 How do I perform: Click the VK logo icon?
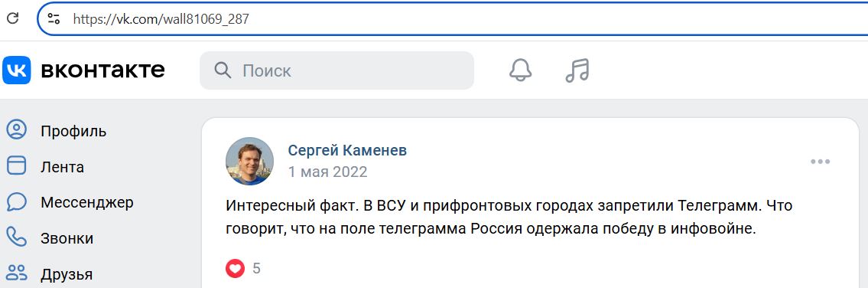[x=17, y=70]
